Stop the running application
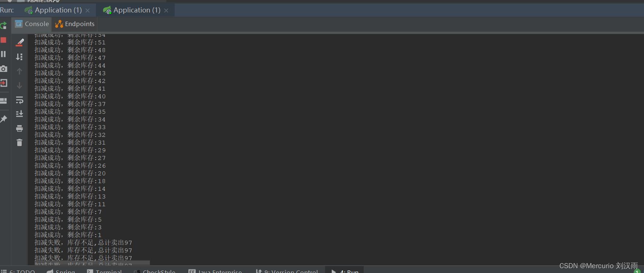Viewport: 644px width, 273px height. point(3,40)
